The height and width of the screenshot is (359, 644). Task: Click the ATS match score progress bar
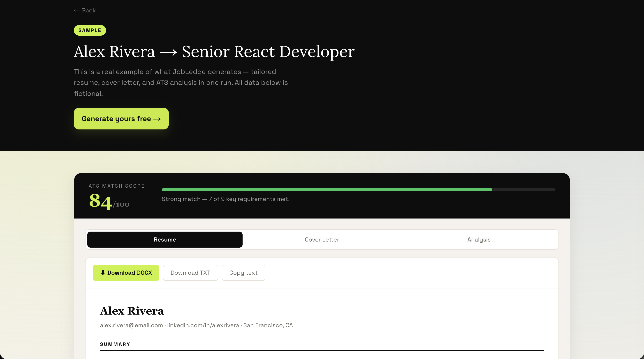(x=358, y=190)
